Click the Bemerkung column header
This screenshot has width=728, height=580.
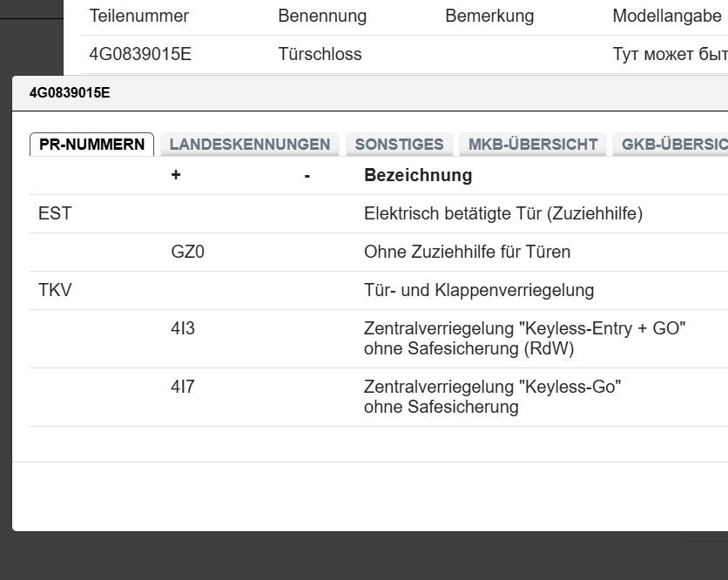point(489,16)
